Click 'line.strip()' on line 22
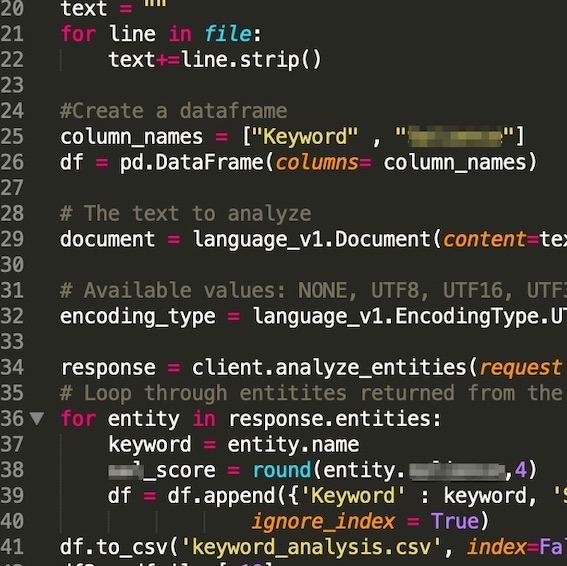This screenshot has width=567, height=566. [x=251, y=60]
